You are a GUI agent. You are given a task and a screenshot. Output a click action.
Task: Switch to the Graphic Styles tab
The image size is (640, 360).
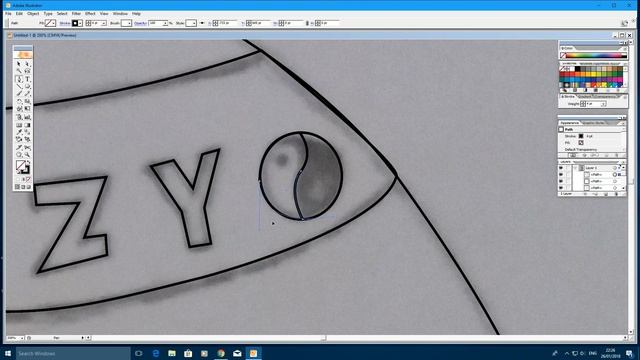click(x=594, y=123)
